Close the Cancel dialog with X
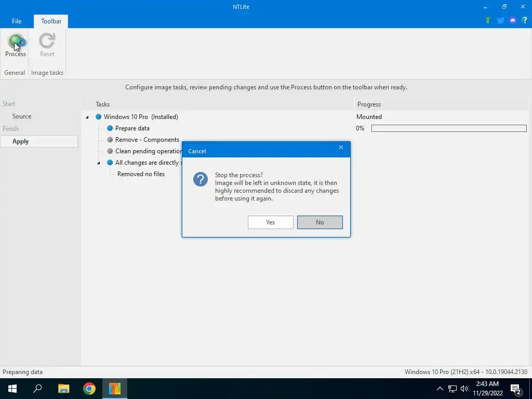This screenshot has width=532, height=399. click(341, 147)
